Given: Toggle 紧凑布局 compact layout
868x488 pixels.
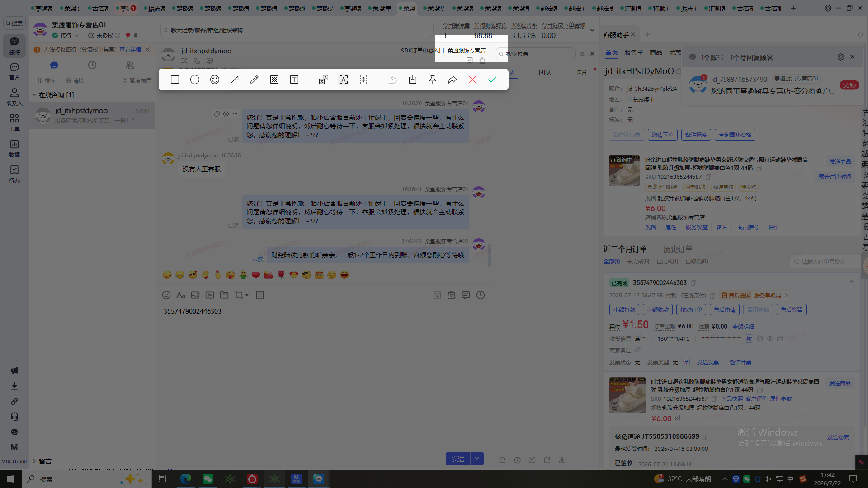Looking at the screenshot, I should pyautogui.click(x=137, y=80).
